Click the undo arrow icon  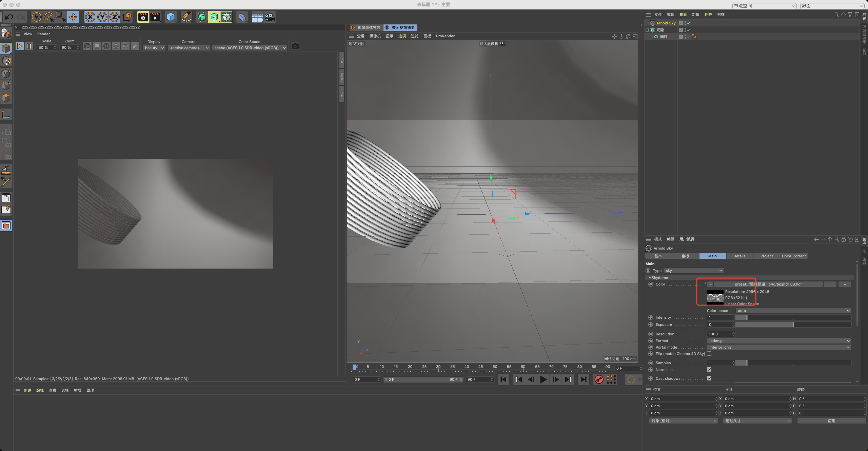pyautogui.click(x=9, y=17)
